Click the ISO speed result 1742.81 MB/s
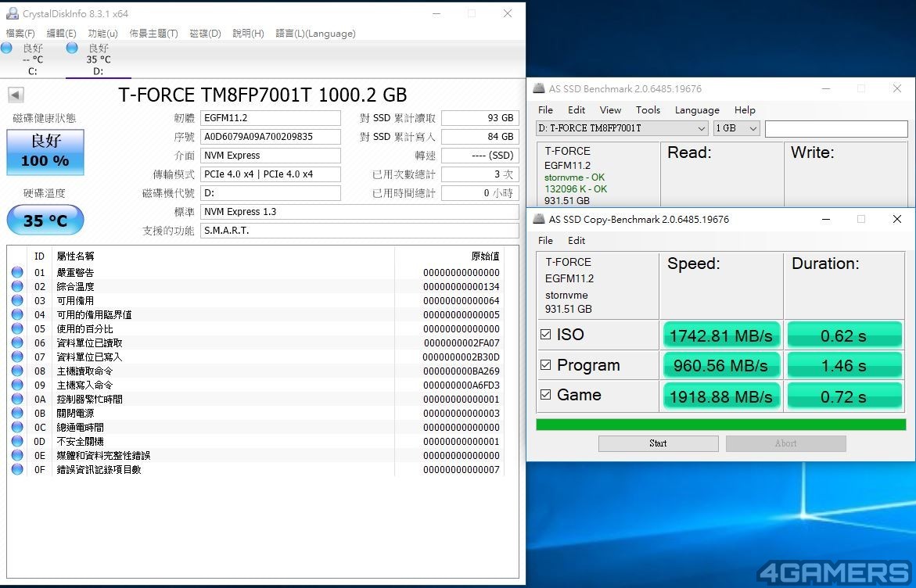The image size is (916, 588). tap(721, 335)
